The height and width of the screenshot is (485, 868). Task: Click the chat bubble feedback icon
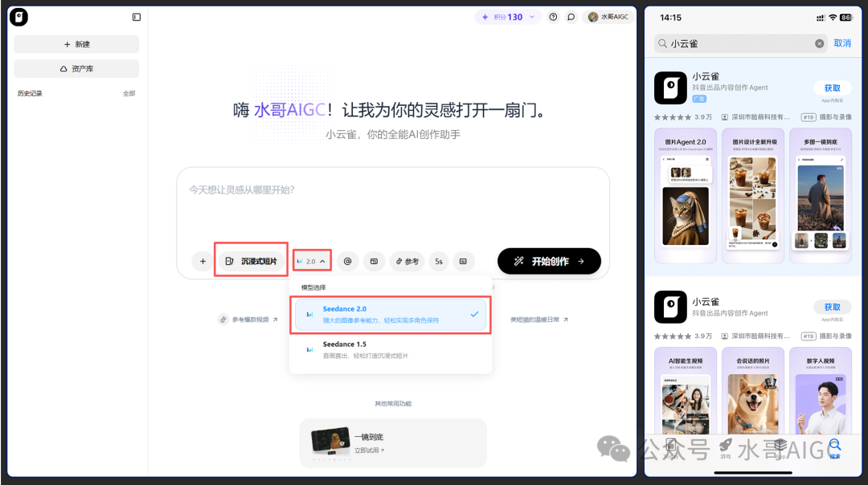571,16
